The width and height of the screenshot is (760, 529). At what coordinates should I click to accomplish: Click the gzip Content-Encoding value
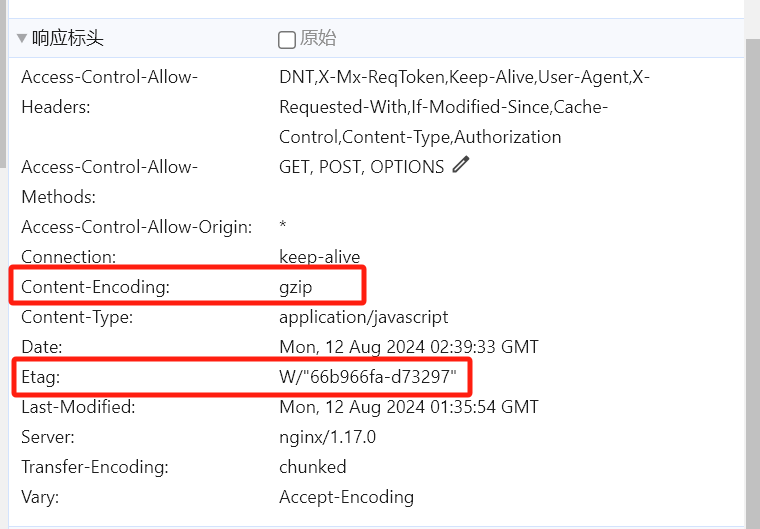pos(295,287)
